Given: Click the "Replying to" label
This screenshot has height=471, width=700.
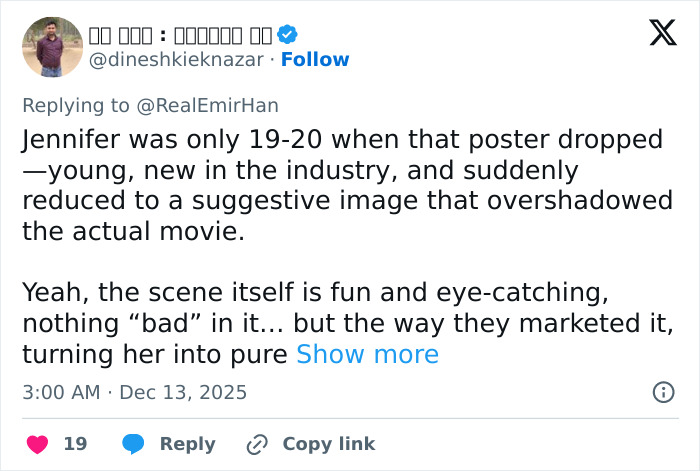Looking at the screenshot, I should click(x=76, y=105).
